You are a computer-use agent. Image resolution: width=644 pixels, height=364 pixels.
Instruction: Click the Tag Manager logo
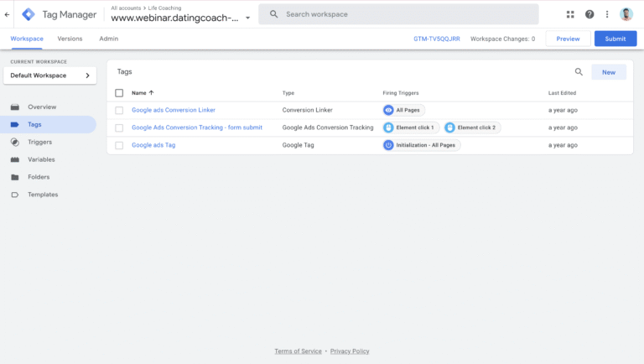tap(29, 14)
